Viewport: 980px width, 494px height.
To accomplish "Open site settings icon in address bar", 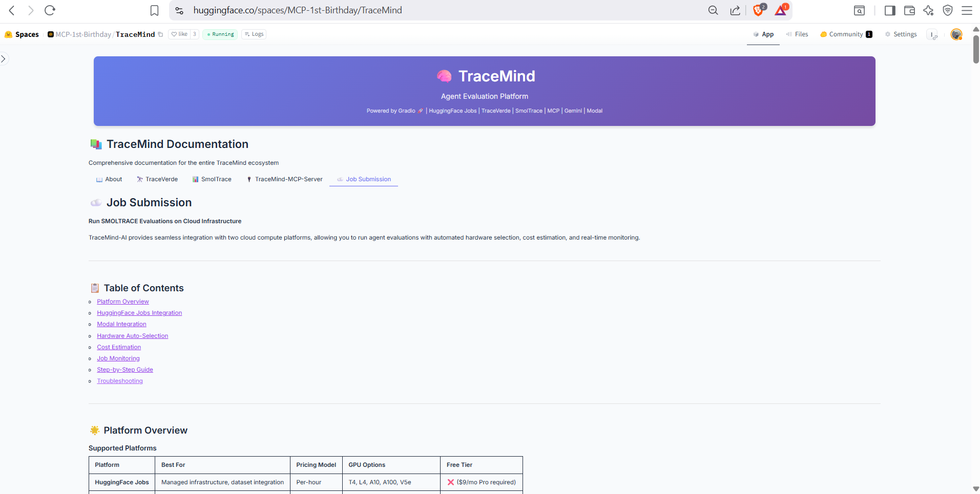I will pyautogui.click(x=179, y=10).
